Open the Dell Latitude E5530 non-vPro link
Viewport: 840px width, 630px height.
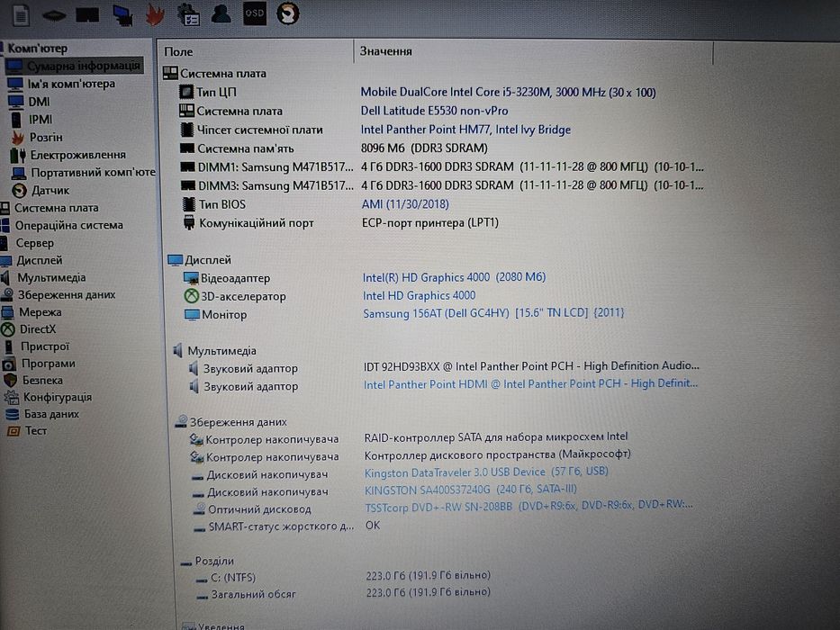[x=435, y=111]
